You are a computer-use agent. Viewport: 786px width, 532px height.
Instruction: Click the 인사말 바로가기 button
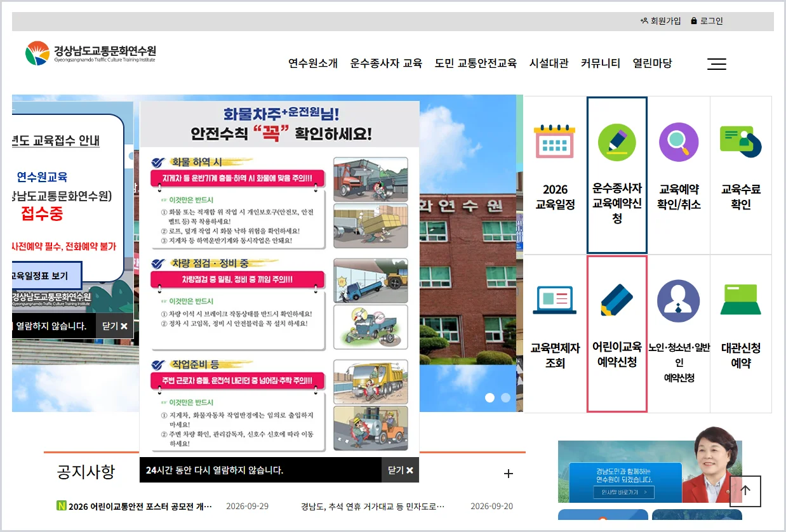coord(624,492)
